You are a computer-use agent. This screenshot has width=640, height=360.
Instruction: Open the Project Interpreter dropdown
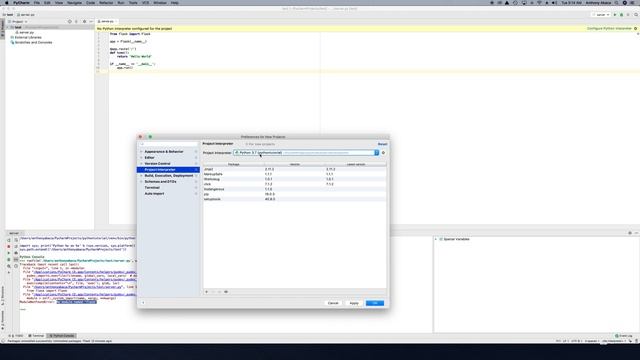306,153
